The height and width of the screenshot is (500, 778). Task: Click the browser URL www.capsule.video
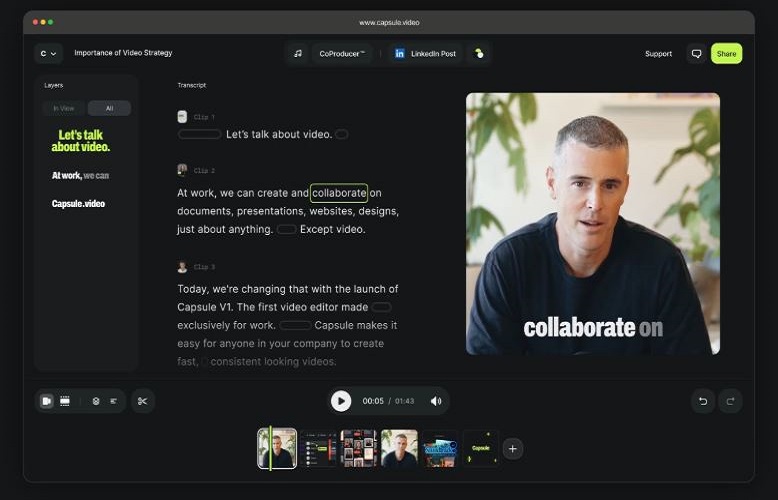[389, 22]
